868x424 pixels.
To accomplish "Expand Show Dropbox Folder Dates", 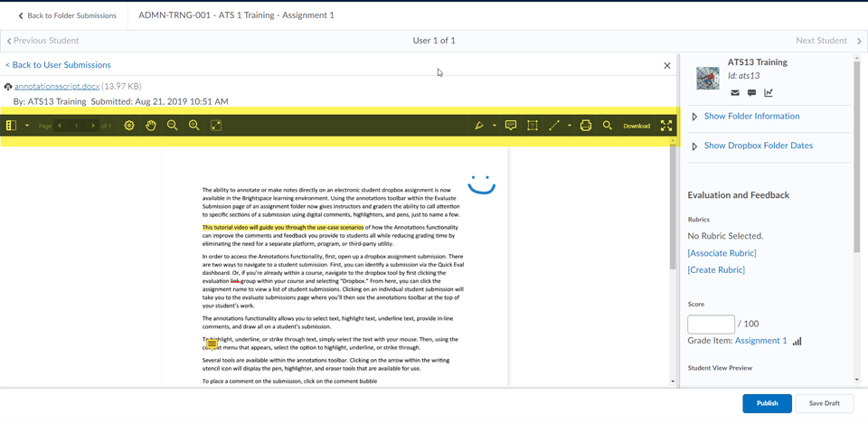I will (758, 146).
